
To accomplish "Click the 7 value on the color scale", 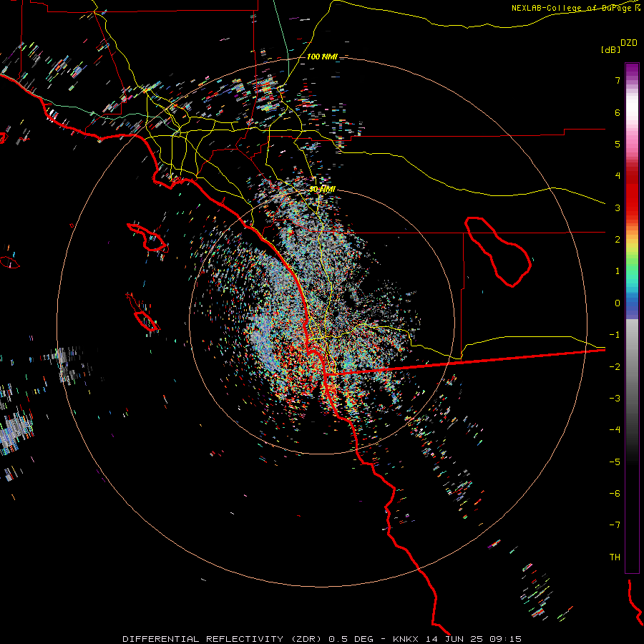I will (x=618, y=80).
